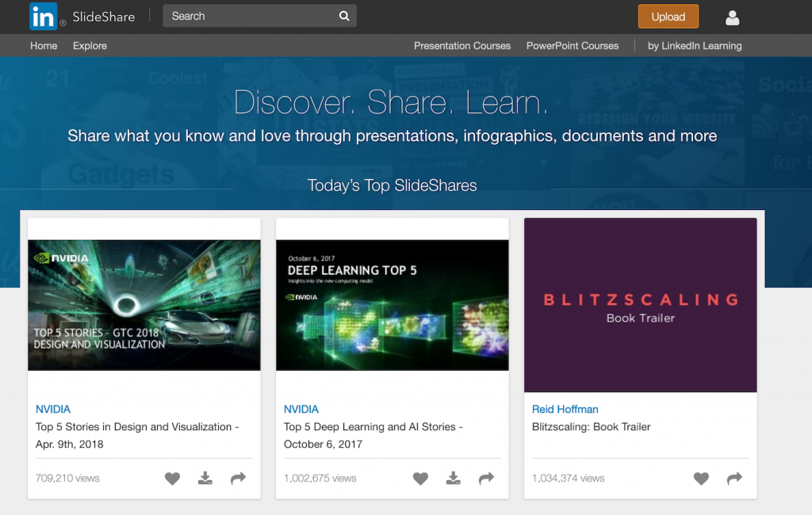Open PowerPoint Courses in the navigation bar
This screenshot has width=812, height=515.
coord(573,45)
